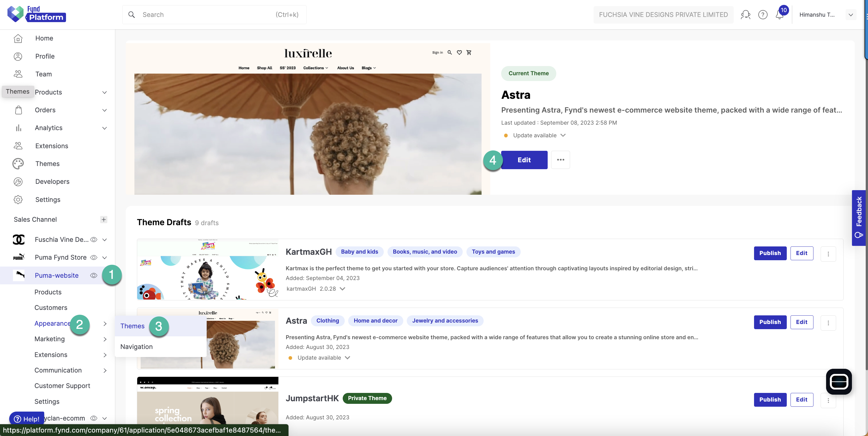Open the KartmaxGH theme thumbnail
The height and width of the screenshot is (436, 868).
coord(208,269)
